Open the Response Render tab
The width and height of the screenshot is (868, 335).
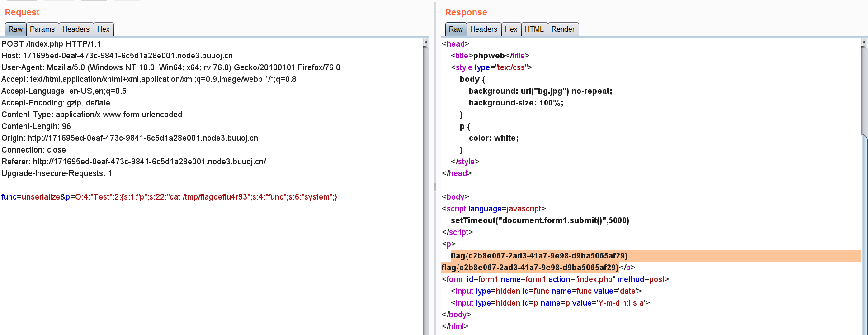pos(563,29)
